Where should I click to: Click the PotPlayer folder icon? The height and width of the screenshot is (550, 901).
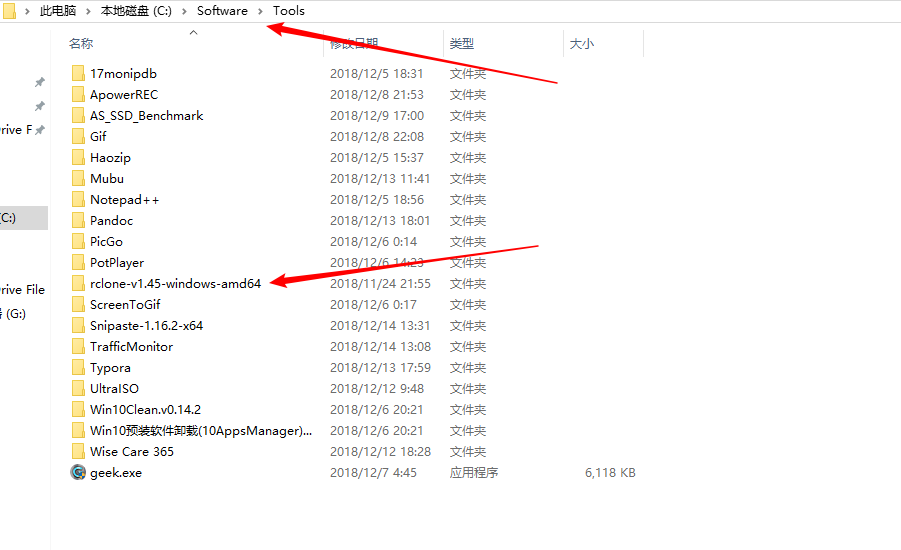[x=78, y=263]
